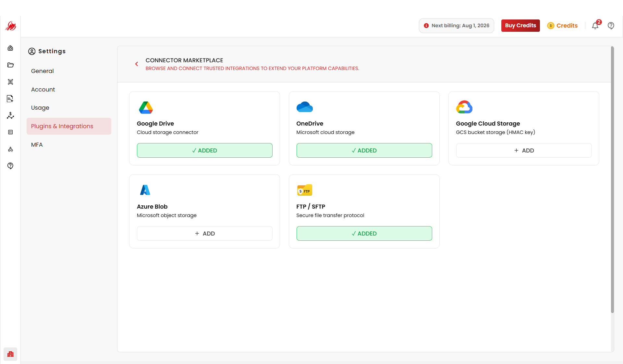The image size is (623, 364).
Task: Click the billing info alert icon
Action: click(x=426, y=26)
